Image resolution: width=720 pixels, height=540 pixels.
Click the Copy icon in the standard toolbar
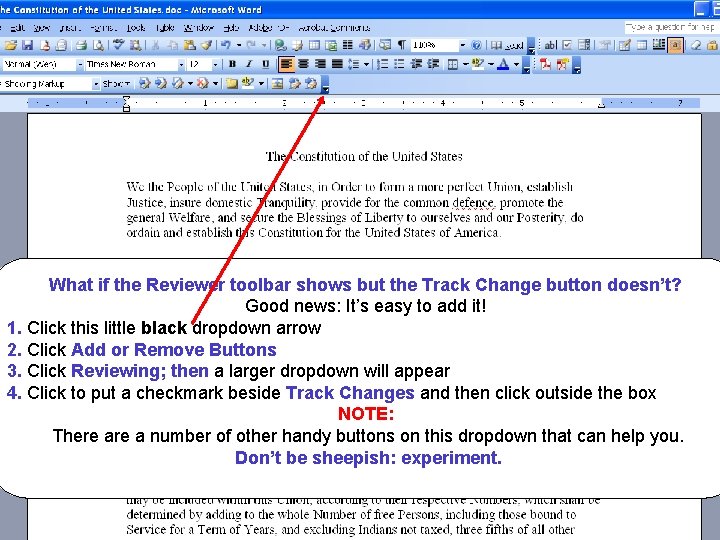coord(172,45)
